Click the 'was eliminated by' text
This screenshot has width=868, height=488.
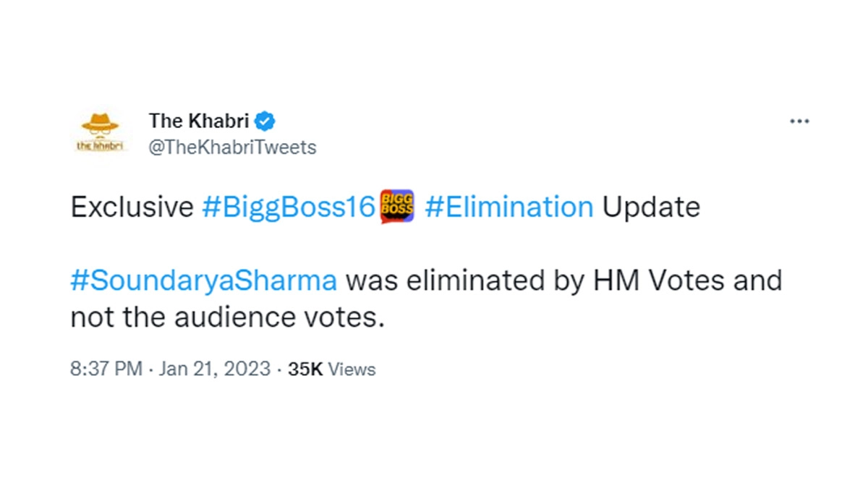click(x=464, y=280)
